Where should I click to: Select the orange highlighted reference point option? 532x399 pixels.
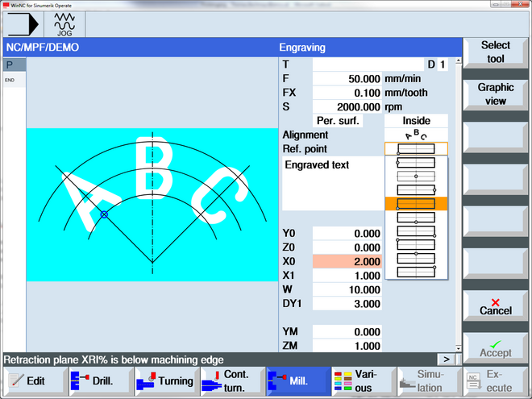(415, 203)
